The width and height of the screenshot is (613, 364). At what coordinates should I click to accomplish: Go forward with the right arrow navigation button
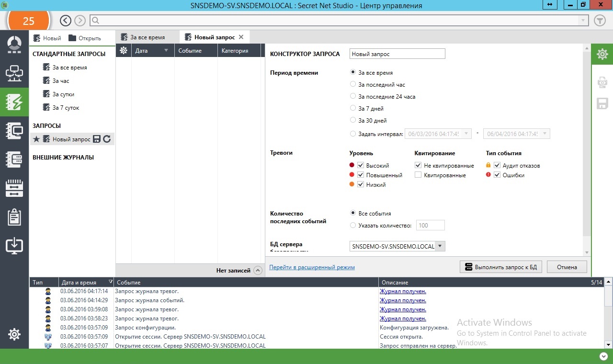80,21
